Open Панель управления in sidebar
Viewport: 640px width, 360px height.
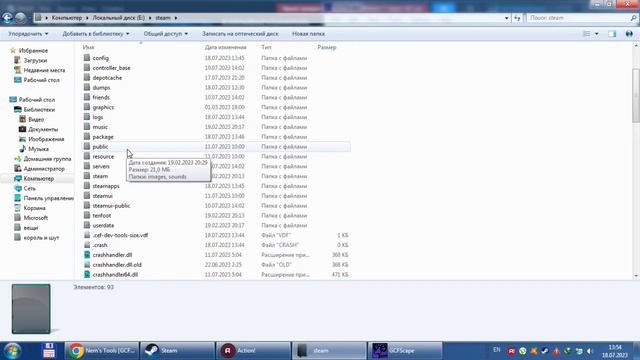[49, 198]
